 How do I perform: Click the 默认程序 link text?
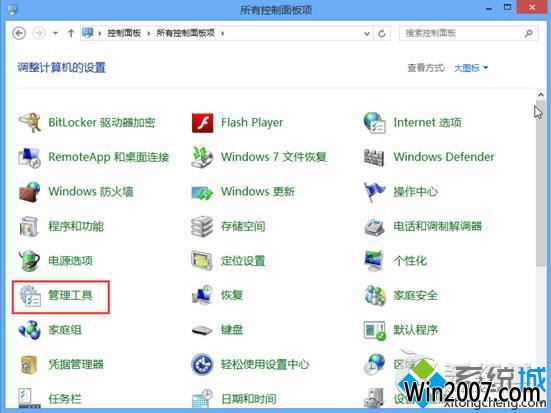[x=416, y=330]
